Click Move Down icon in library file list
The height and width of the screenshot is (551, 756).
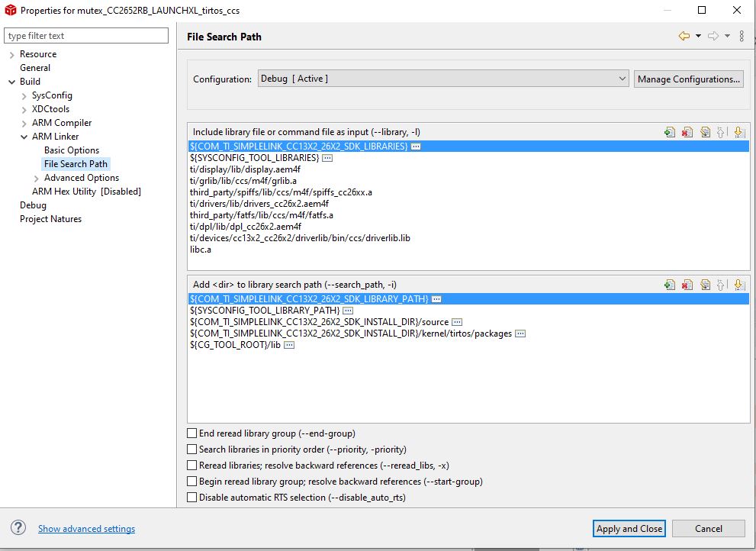739,132
